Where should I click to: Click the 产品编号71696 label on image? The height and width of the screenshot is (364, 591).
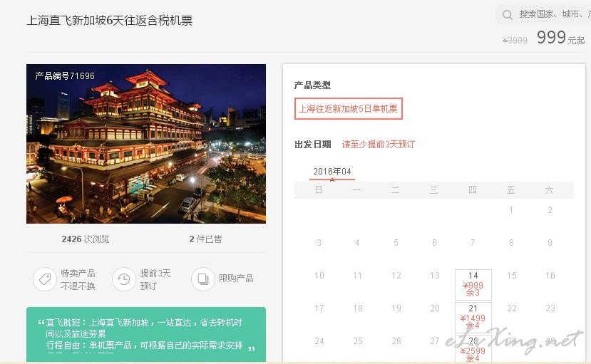click(x=65, y=76)
